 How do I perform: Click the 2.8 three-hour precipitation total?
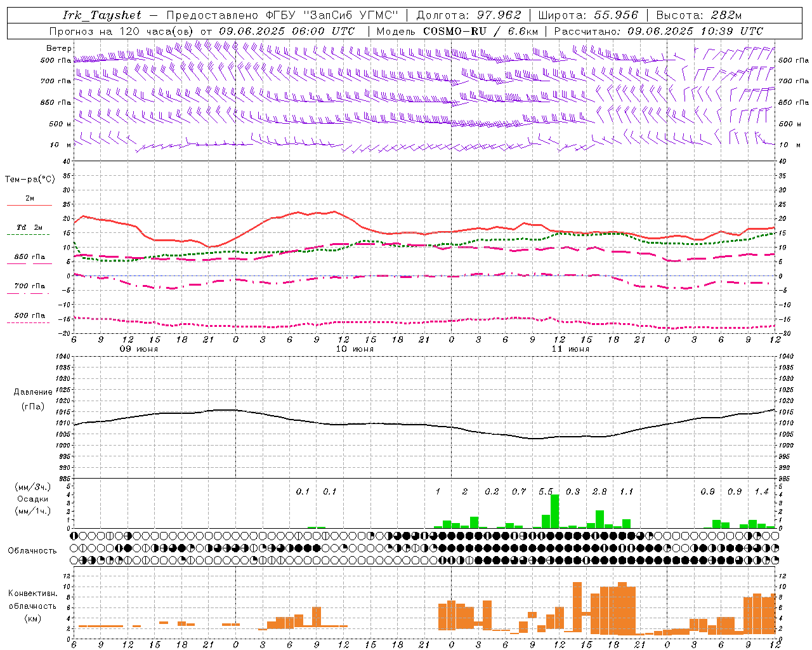click(599, 491)
